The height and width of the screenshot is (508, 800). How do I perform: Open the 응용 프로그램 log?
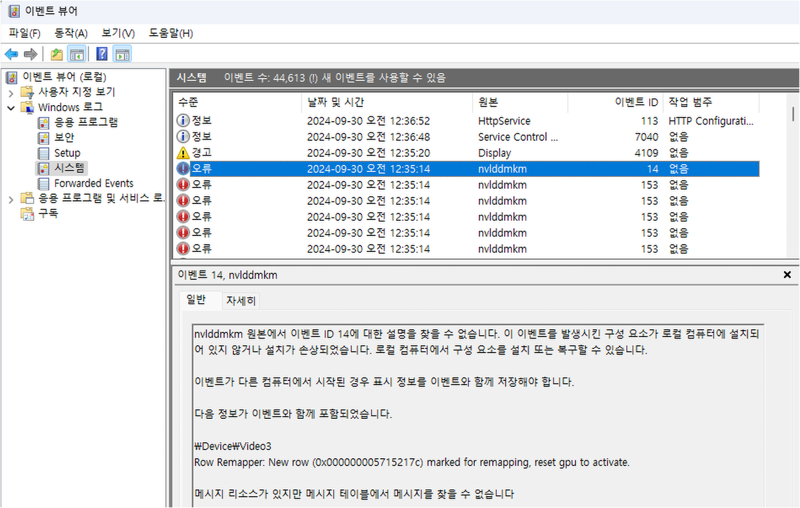coord(86,122)
